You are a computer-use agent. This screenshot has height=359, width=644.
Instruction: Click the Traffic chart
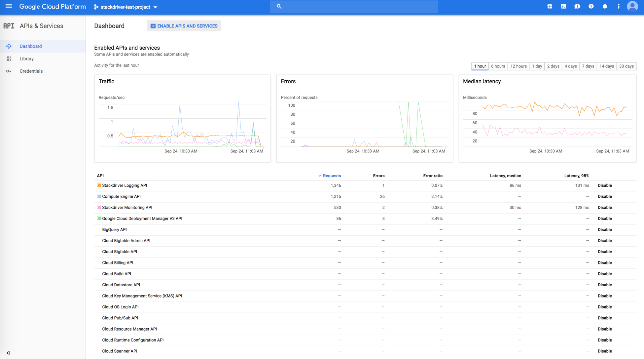182,118
